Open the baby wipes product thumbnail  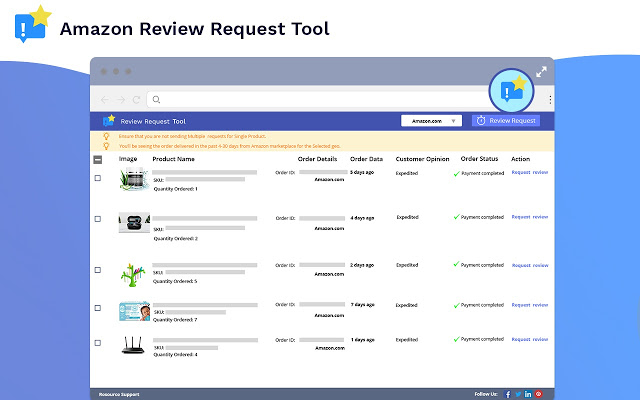click(x=134, y=311)
